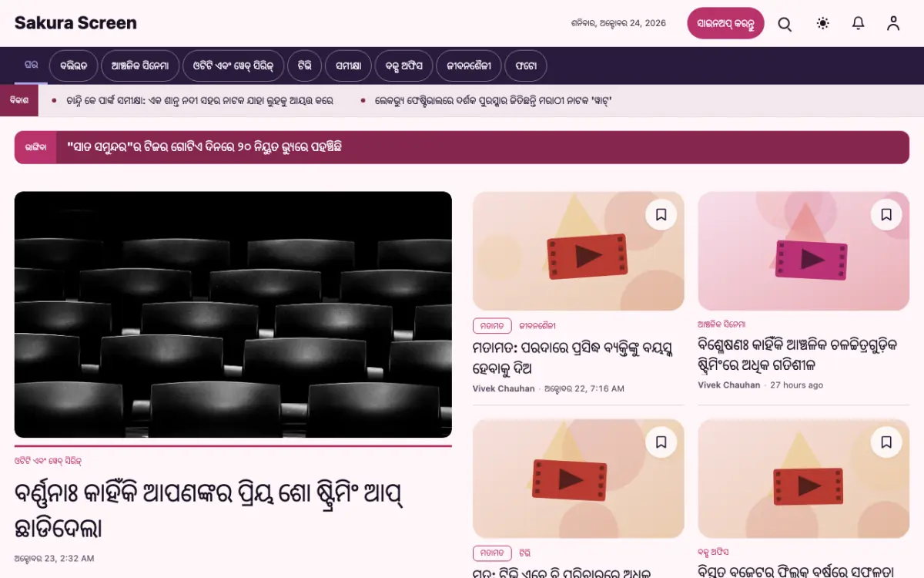Open breaking headline about ସାତ ସମୁନ୍ଦର teaser
The width and height of the screenshot is (924, 578).
click(204, 147)
